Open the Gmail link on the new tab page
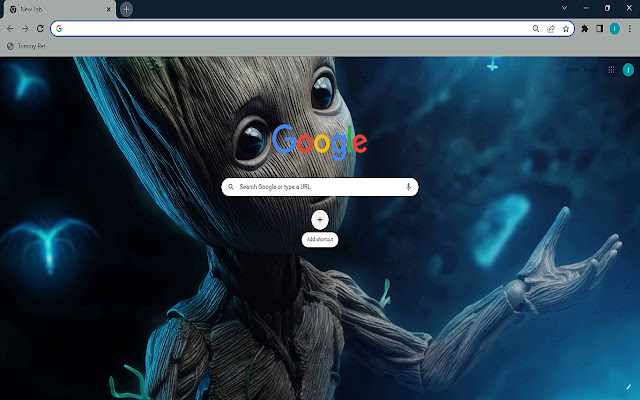This screenshot has width=640, height=400. pyautogui.click(x=573, y=70)
